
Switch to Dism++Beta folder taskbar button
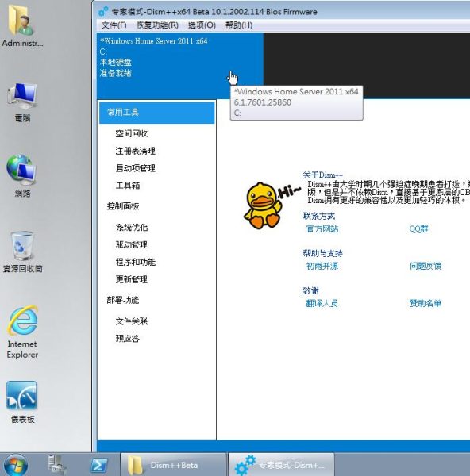[x=174, y=465]
